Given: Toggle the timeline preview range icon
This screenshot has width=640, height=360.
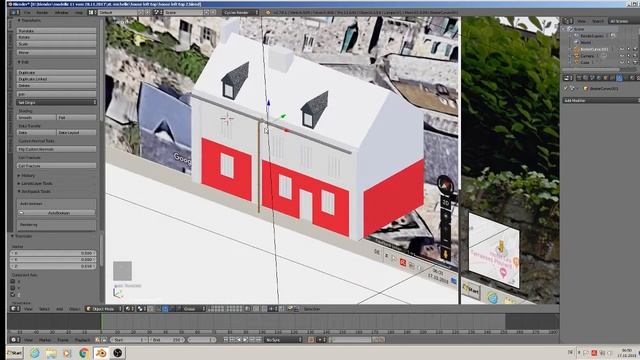Looking at the screenshot, I should (98, 340).
